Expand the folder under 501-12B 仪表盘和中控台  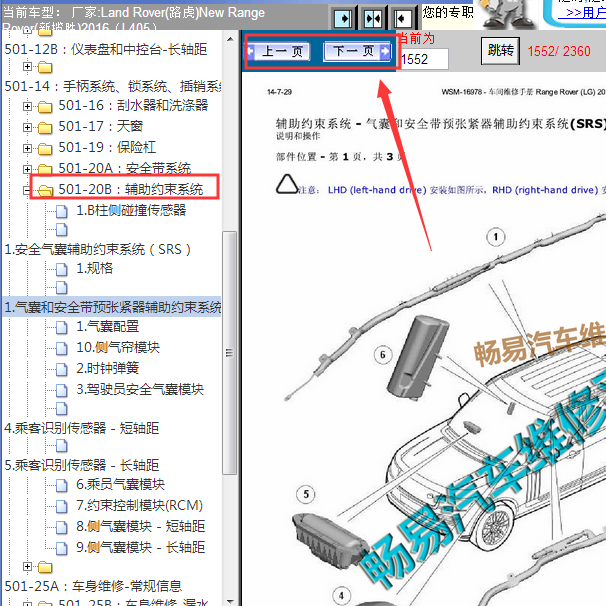[27, 66]
